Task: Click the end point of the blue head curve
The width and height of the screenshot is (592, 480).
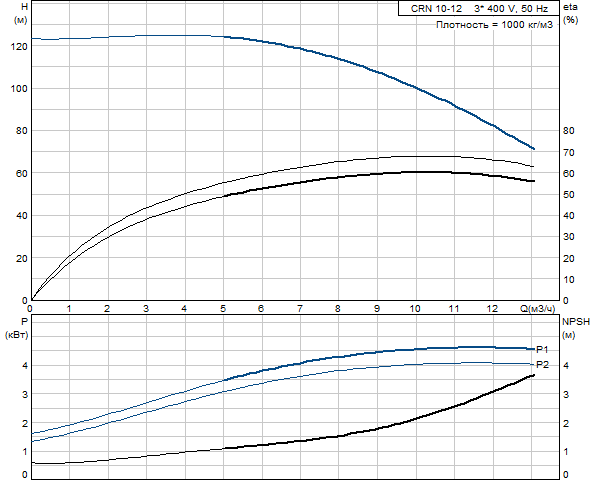Action: coord(533,149)
